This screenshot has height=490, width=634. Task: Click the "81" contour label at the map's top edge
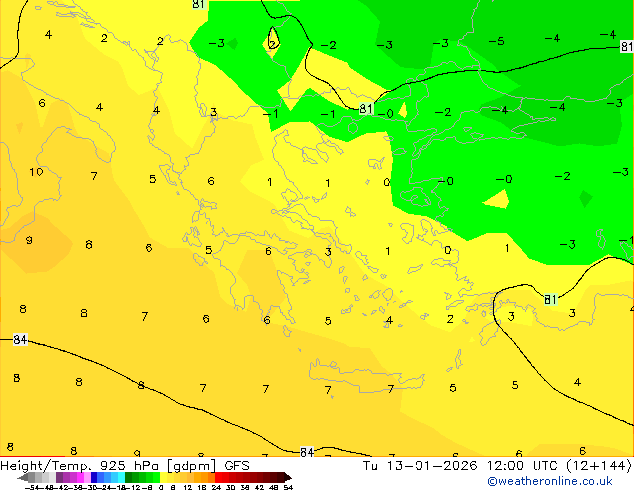tap(198, 4)
